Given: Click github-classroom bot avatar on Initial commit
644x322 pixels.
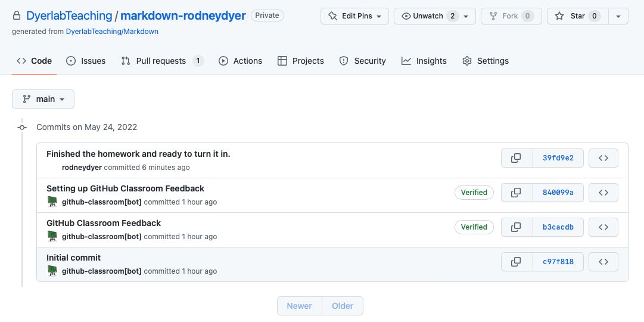Looking at the screenshot, I should click(52, 271).
